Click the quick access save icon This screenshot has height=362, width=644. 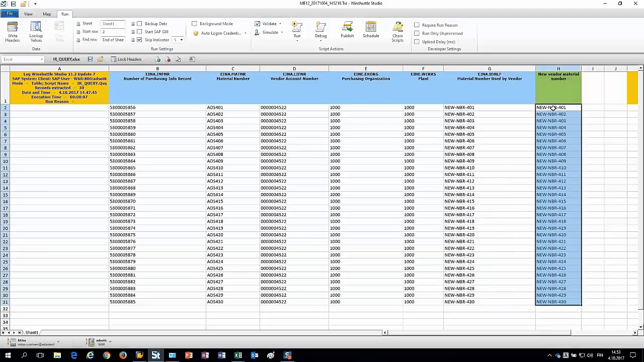[x=13, y=4]
